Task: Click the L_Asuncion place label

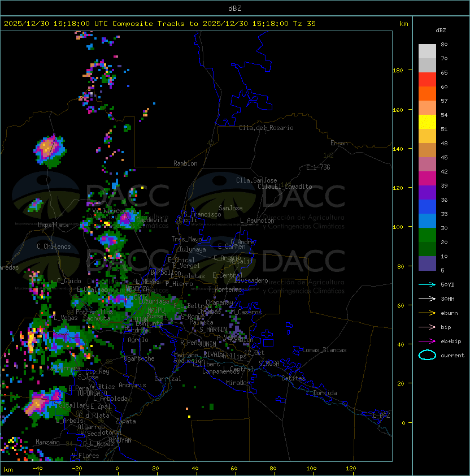Action: 257,220
